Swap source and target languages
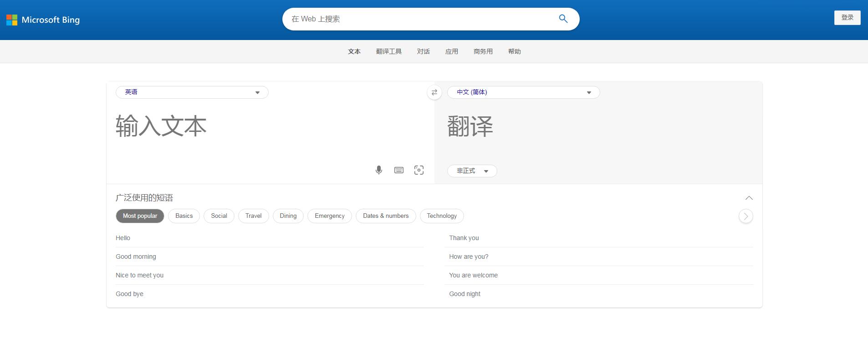 [434, 92]
